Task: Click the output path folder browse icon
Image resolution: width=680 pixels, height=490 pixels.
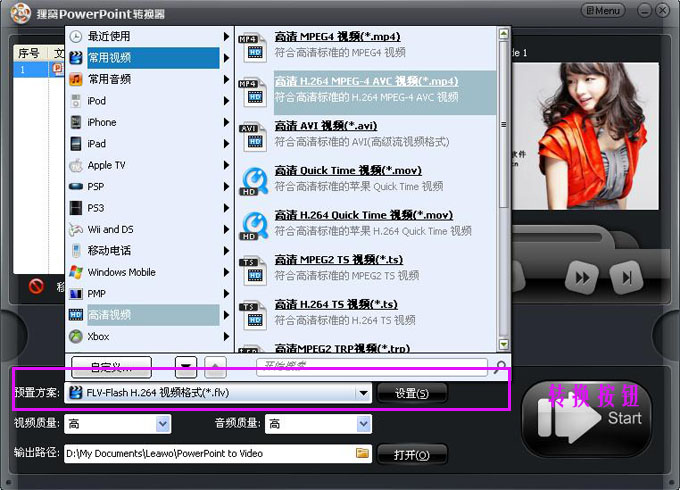Action: pos(362,453)
